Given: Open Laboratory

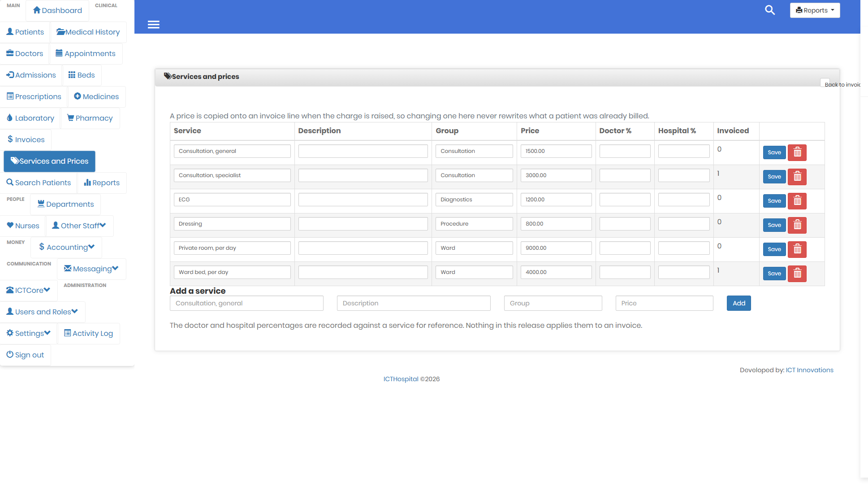Looking at the screenshot, I should (30, 118).
